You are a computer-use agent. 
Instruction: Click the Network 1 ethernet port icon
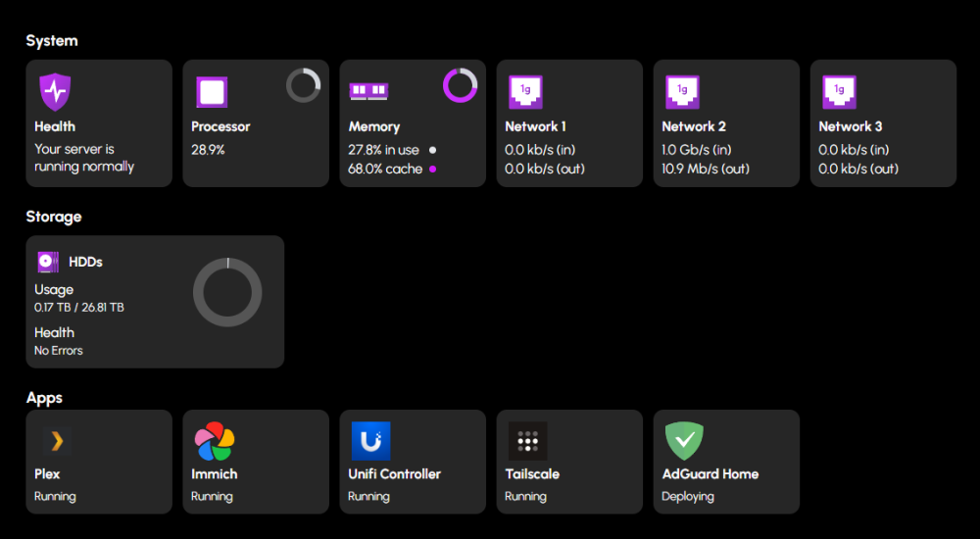pos(525,92)
